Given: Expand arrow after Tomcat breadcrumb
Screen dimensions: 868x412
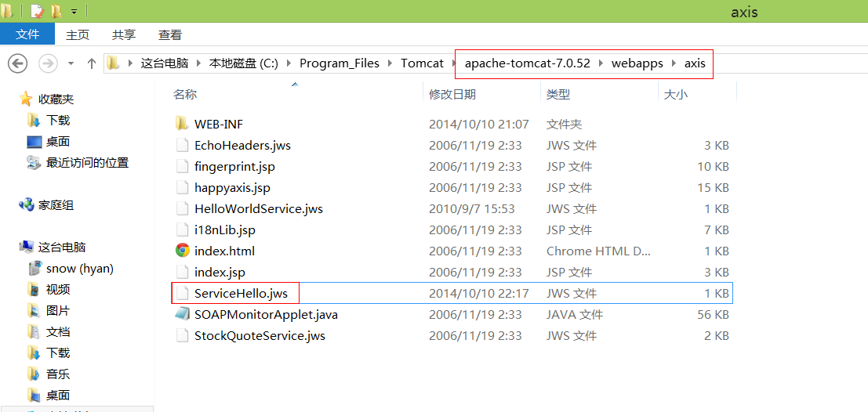Looking at the screenshot, I should [x=453, y=63].
